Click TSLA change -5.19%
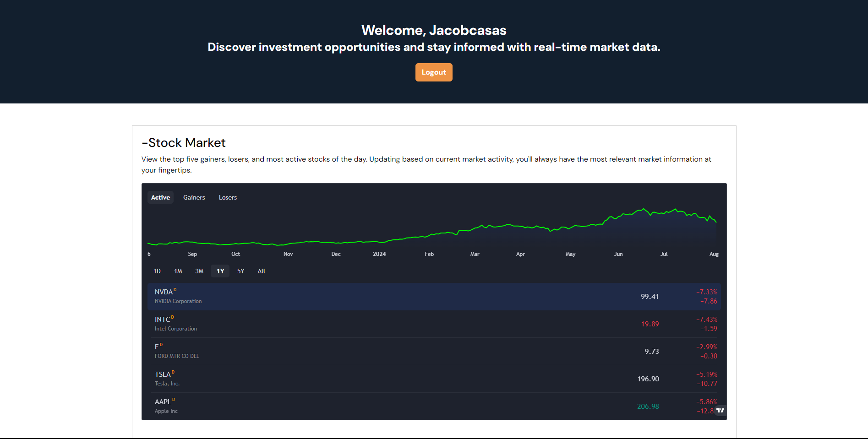The width and height of the screenshot is (868, 439). coord(707,374)
